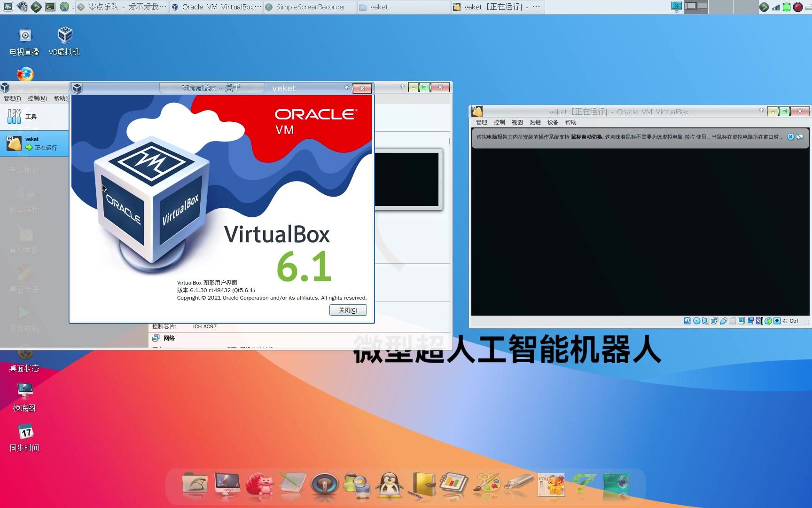812x508 pixels.
Task: Open the 同步时间 calendar desktop icon
Action: point(24,437)
